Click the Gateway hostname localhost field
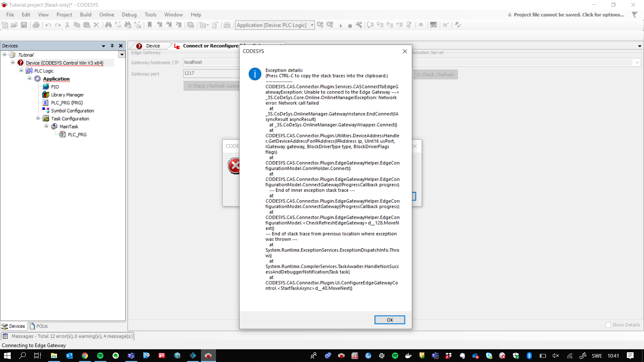The height and width of the screenshot is (362, 644). [211, 62]
